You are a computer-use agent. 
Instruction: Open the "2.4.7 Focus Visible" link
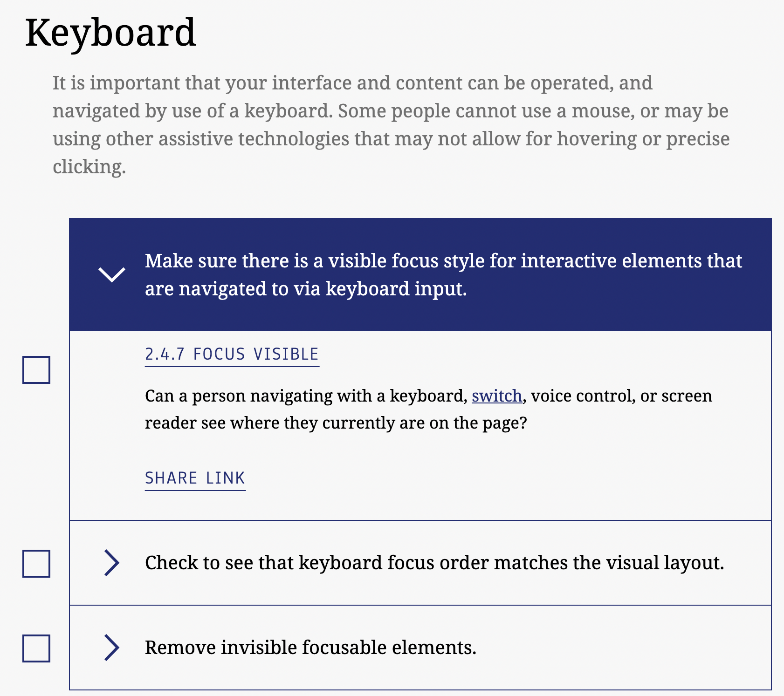click(x=232, y=355)
